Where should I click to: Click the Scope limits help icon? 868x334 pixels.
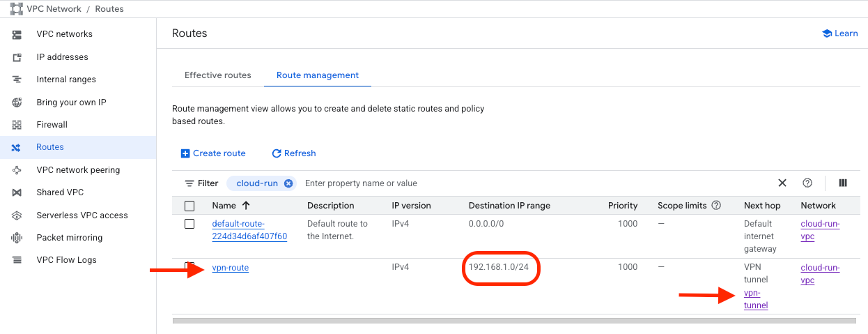(x=716, y=206)
